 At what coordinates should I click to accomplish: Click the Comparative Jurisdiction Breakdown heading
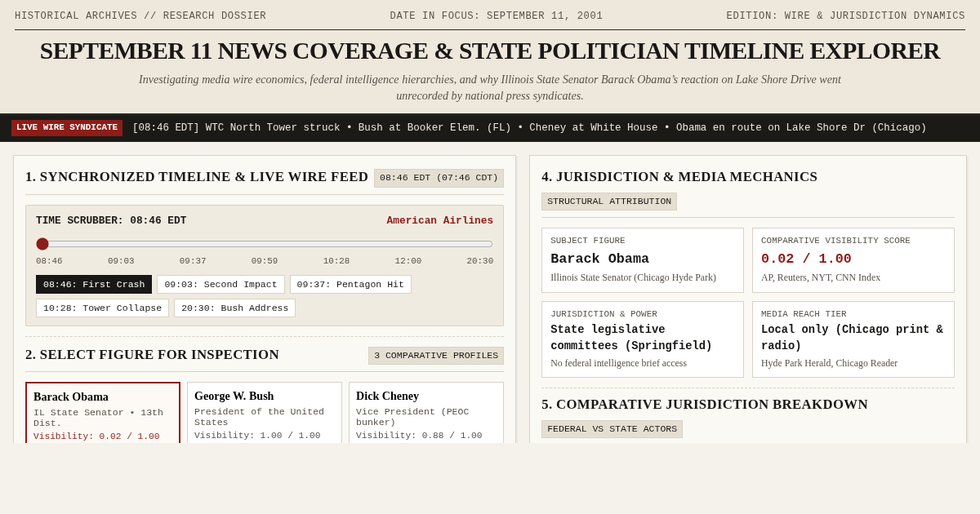click(705, 405)
